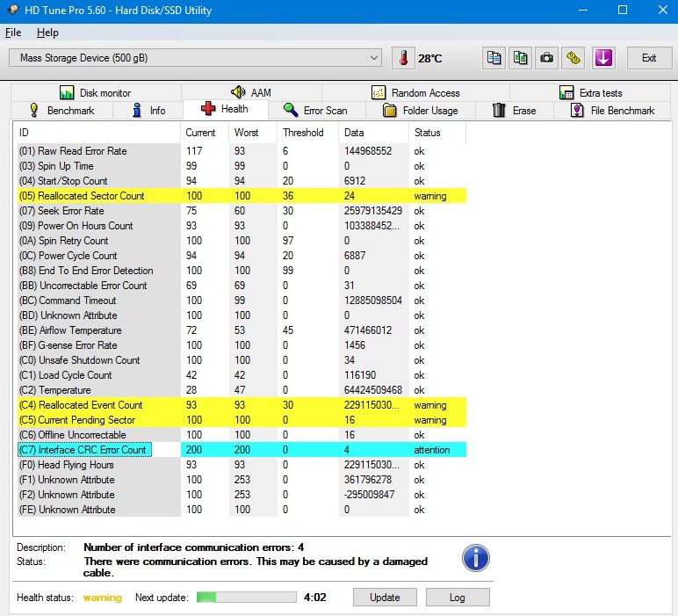This screenshot has height=616, width=678.
Task: Select the (01) Raw Read Error Rate row
Action: coord(242,151)
